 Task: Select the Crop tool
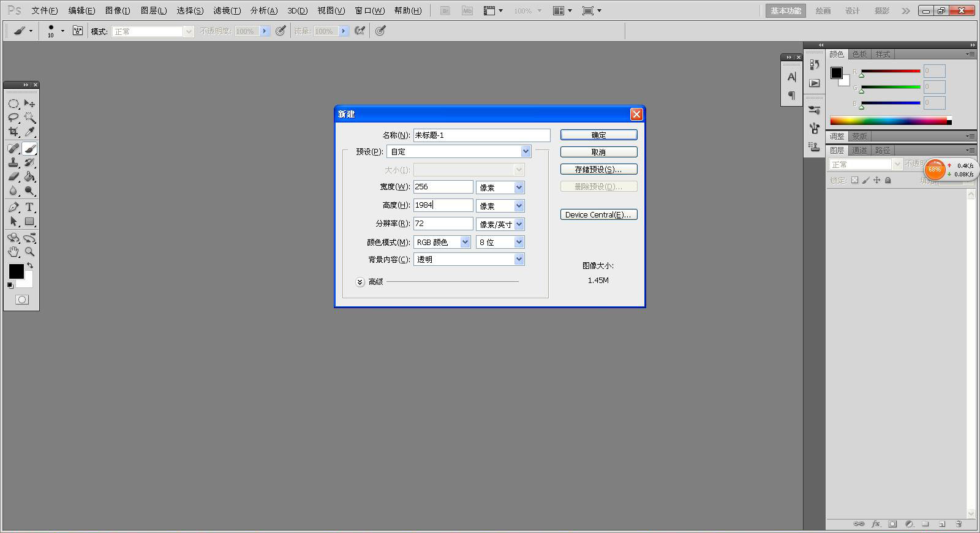[13, 132]
